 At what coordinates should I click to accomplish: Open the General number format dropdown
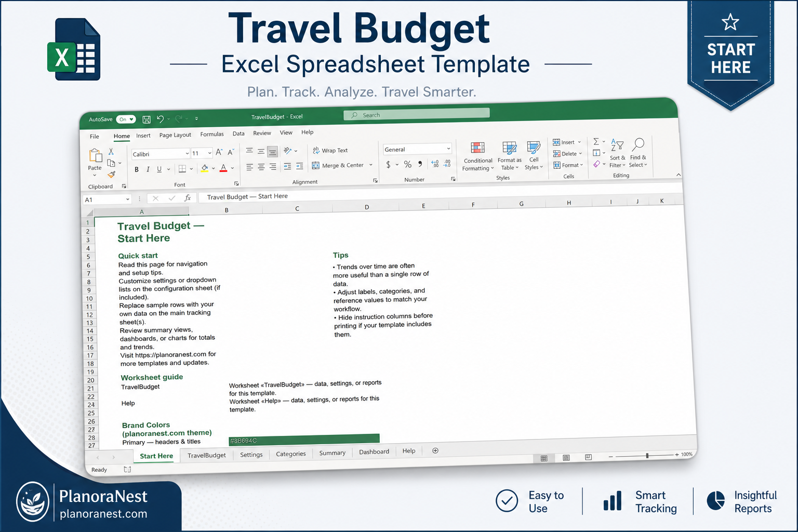(x=448, y=149)
